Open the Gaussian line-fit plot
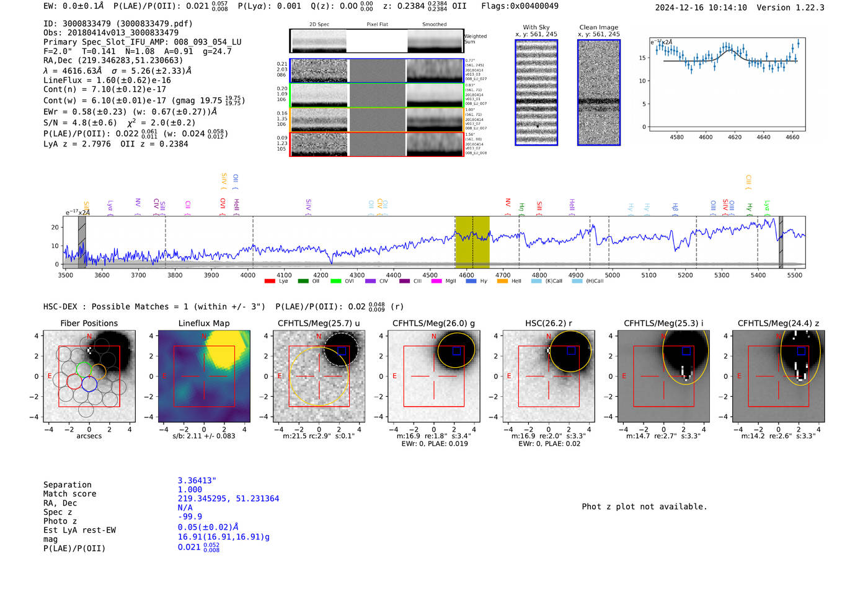 click(x=727, y=84)
